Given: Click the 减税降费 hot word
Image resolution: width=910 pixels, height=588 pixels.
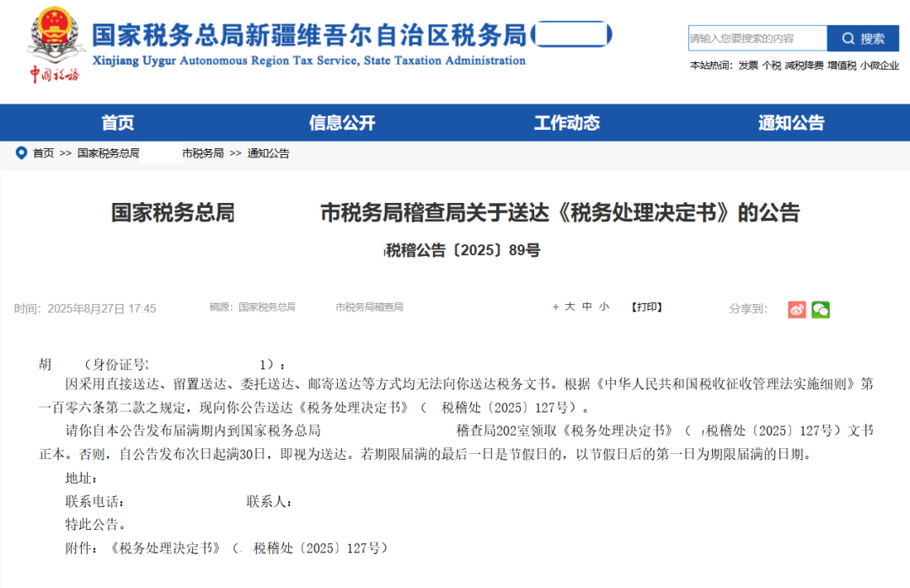Looking at the screenshot, I should click(x=806, y=62).
